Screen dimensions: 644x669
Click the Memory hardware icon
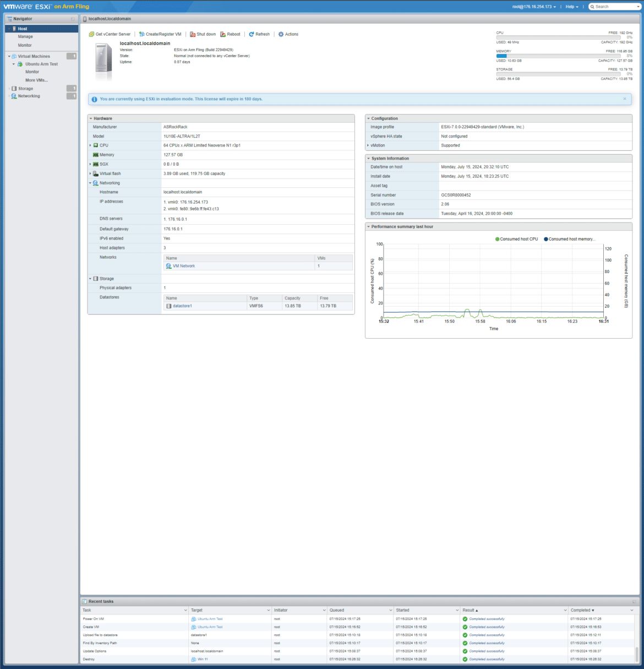tap(96, 155)
